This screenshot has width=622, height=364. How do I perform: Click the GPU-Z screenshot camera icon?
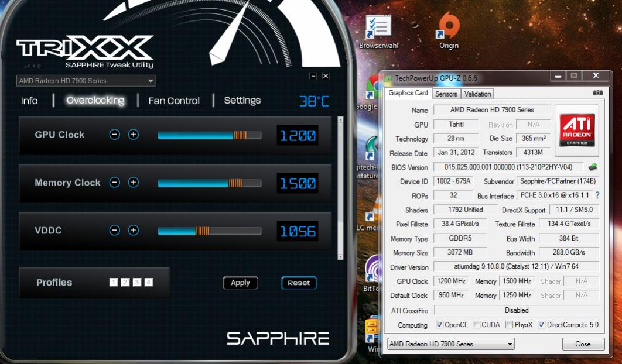(x=598, y=93)
